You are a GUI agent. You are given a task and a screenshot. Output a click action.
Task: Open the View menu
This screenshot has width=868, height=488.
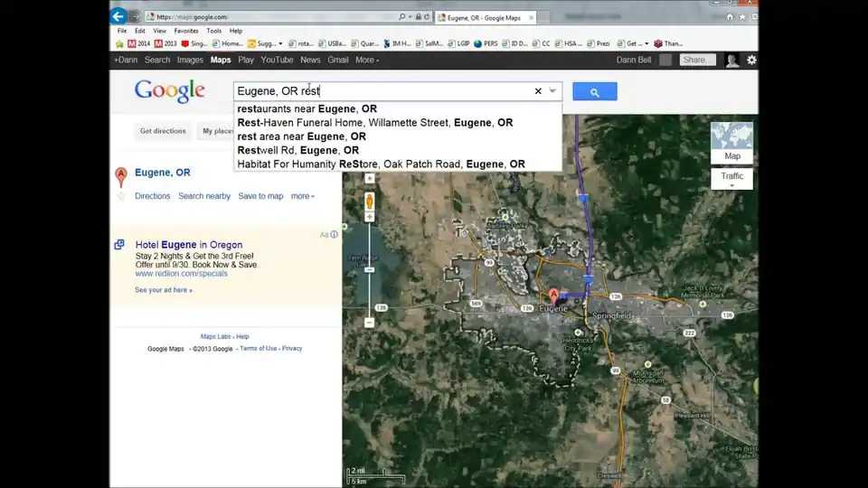(159, 31)
